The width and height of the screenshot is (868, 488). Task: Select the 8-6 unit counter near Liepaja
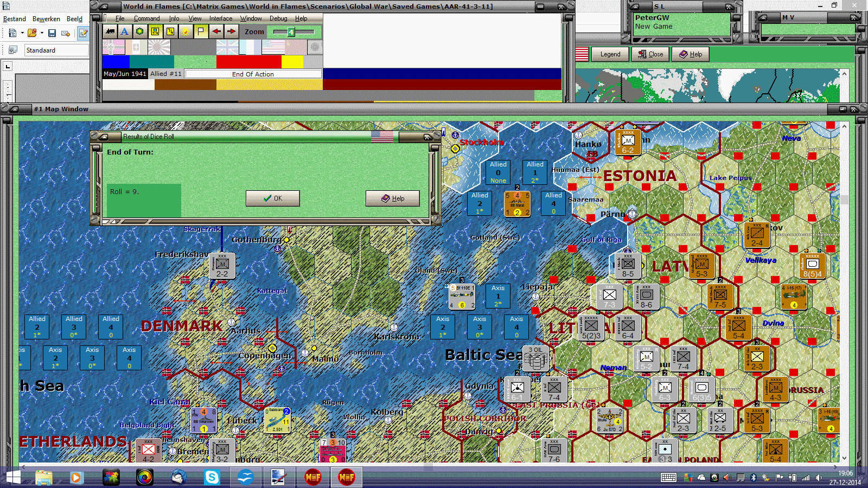pyautogui.click(x=646, y=296)
